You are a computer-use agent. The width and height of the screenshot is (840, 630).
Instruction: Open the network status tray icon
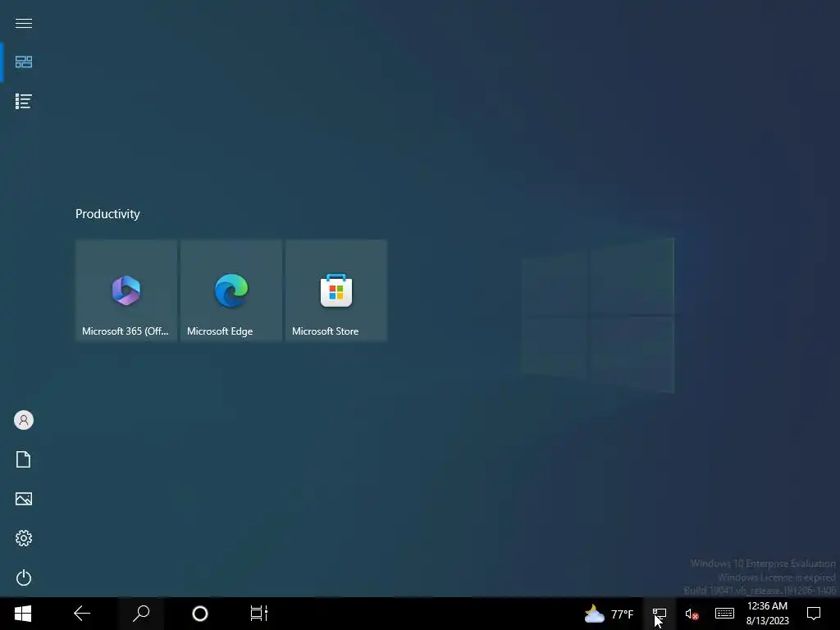pyautogui.click(x=660, y=614)
